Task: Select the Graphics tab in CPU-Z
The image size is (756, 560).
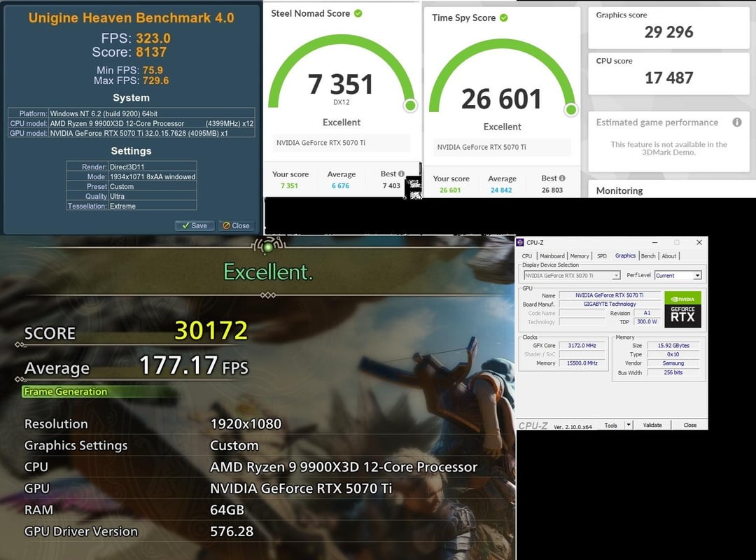Action: [625, 255]
